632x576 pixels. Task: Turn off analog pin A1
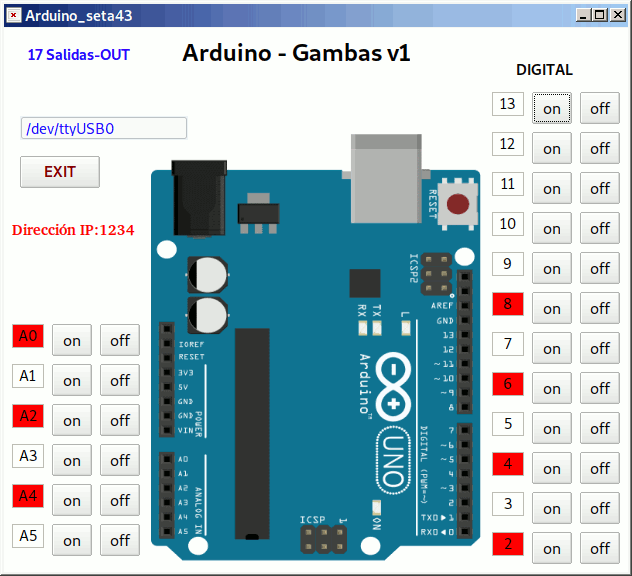pyautogui.click(x=120, y=380)
